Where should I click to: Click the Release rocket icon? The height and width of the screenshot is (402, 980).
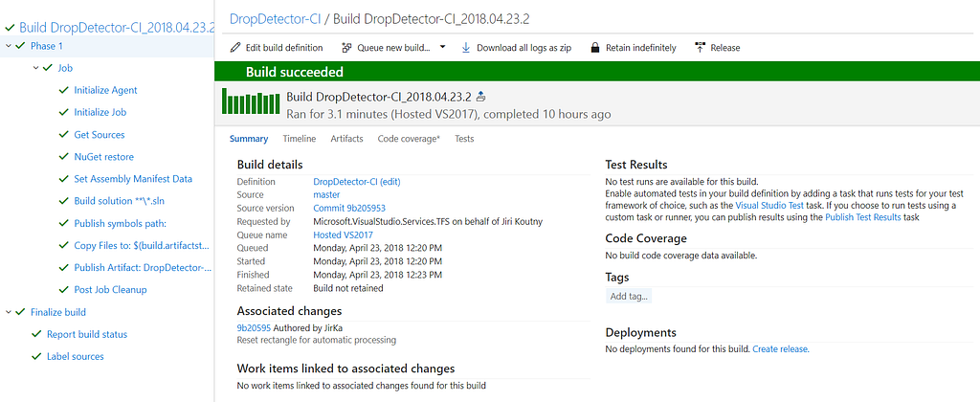coord(700,48)
